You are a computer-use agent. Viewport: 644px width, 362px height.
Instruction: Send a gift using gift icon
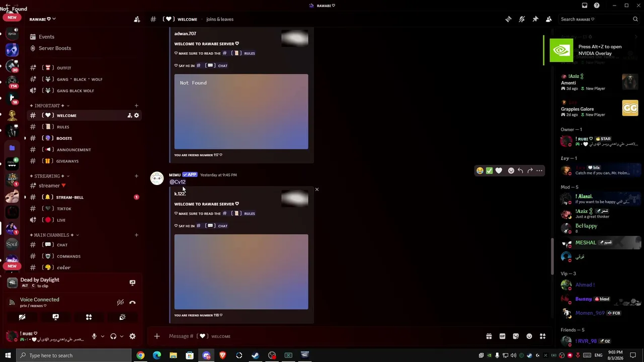489,336
